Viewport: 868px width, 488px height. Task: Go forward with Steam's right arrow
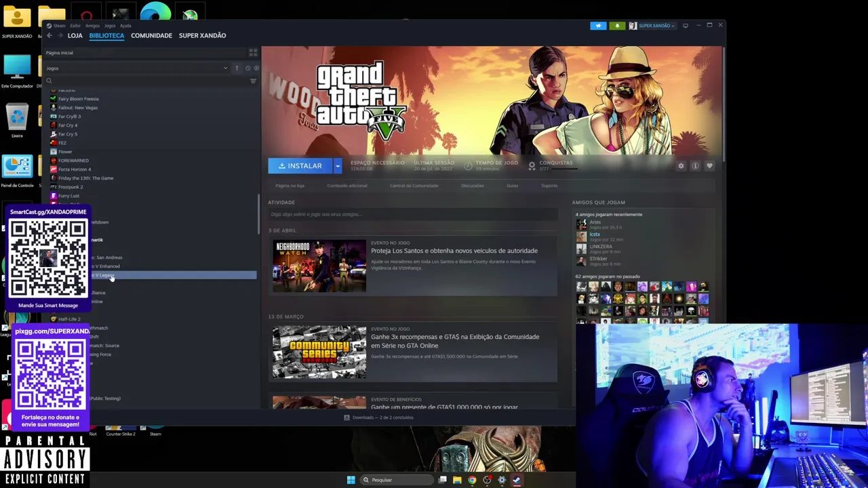60,35
